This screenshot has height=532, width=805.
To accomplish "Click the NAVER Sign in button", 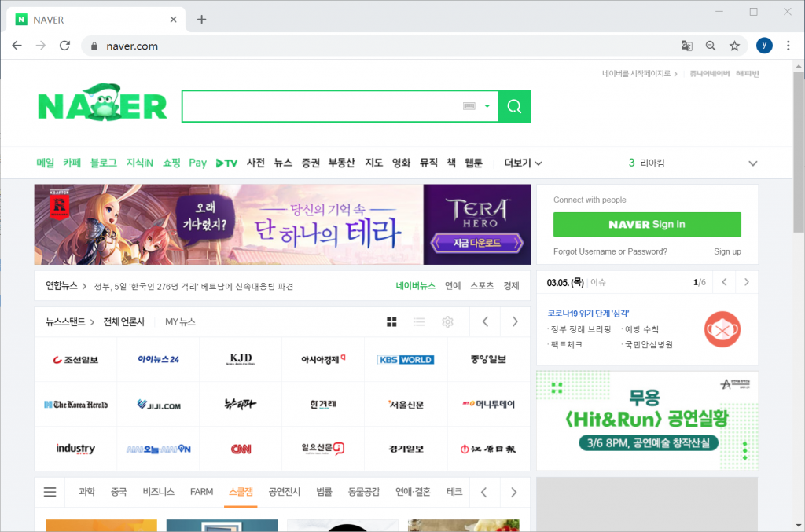I will 647,224.
